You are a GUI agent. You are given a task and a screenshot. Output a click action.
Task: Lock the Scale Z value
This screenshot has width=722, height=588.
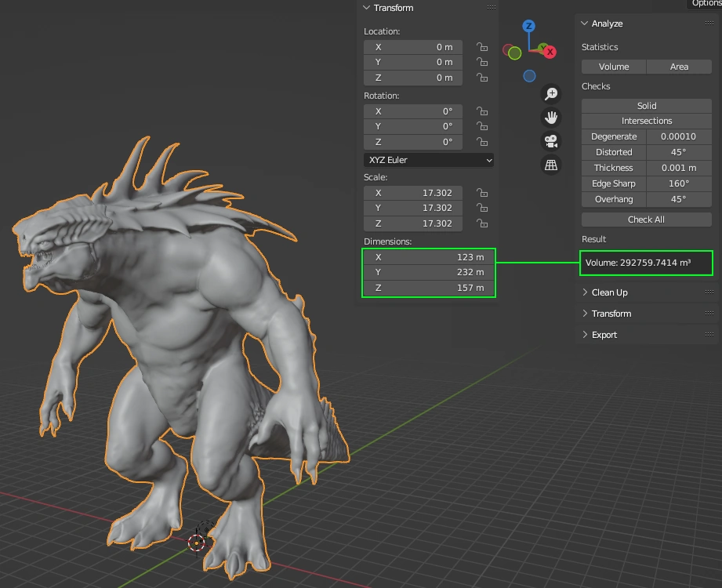pyautogui.click(x=482, y=223)
